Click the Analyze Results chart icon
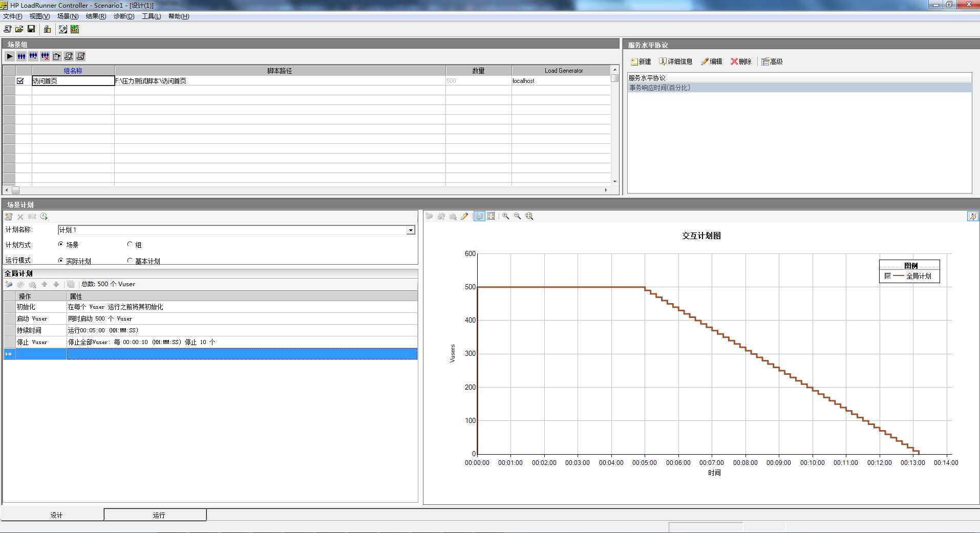The height and width of the screenshot is (533, 980). click(75, 29)
